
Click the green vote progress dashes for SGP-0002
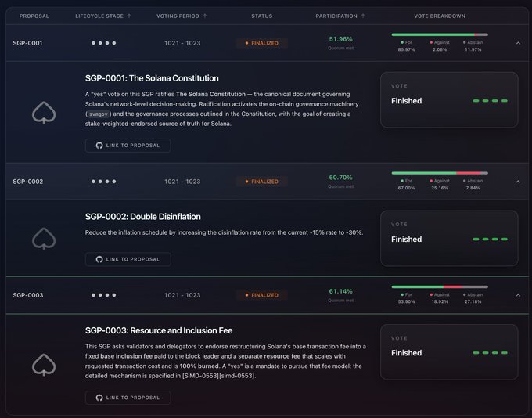pos(490,239)
